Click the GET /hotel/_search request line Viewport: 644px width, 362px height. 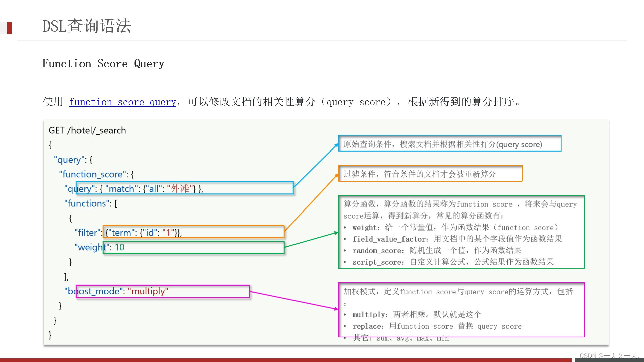pyautogui.click(x=88, y=130)
